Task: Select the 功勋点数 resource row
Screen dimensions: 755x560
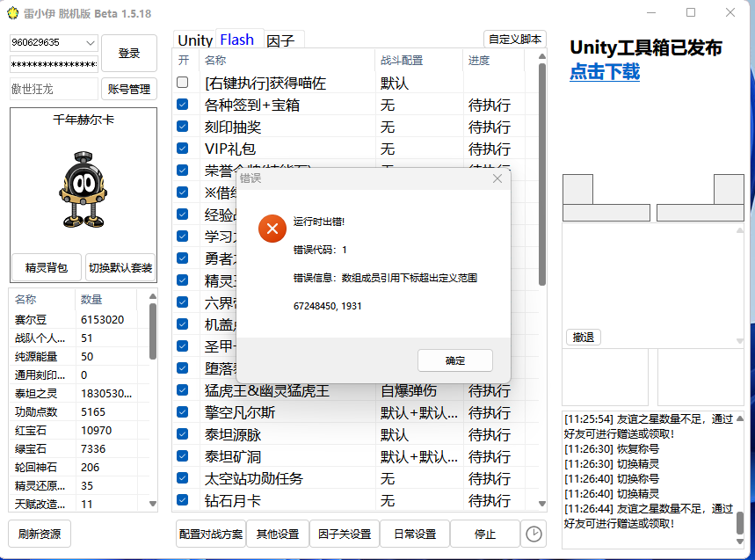Action: (79, 411)
